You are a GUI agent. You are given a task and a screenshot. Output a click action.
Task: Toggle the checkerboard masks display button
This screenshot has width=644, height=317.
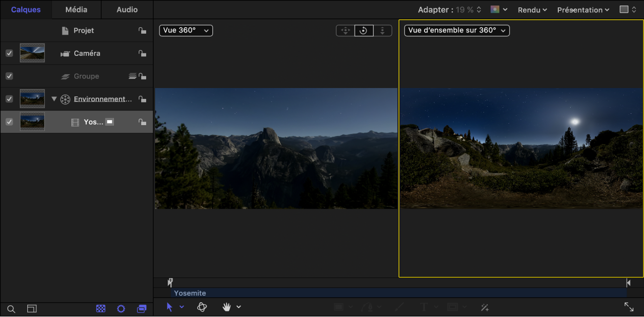pos(101,309)
